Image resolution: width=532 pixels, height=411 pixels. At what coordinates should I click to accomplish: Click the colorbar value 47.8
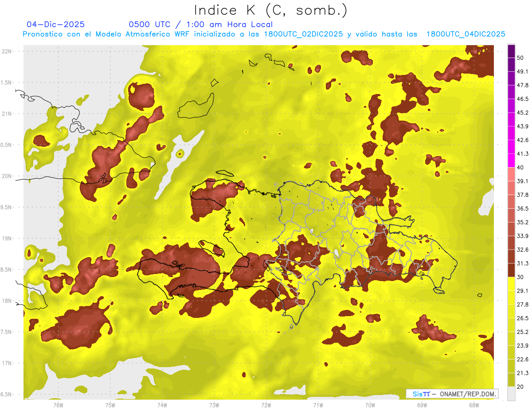tap(523, 85)
